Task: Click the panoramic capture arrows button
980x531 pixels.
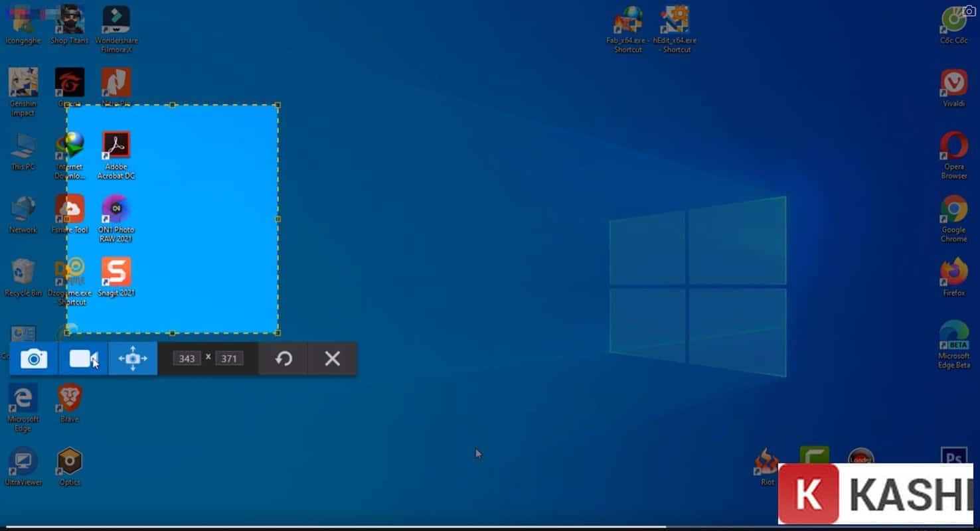Action: 133,359
